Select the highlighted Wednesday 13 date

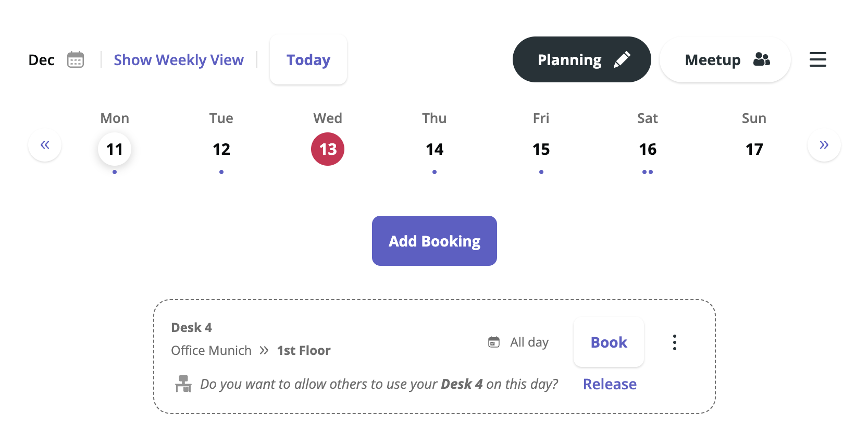click(x=328, y=150)
